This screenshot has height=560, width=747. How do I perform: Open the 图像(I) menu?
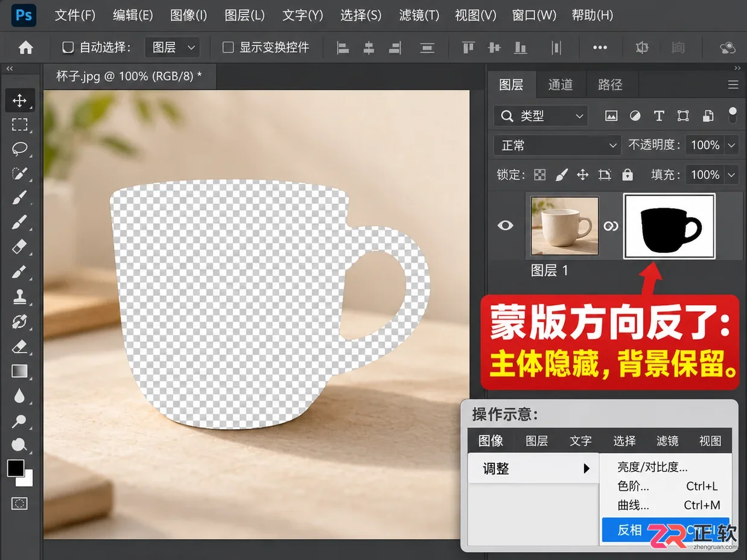(x=188, y=15)
